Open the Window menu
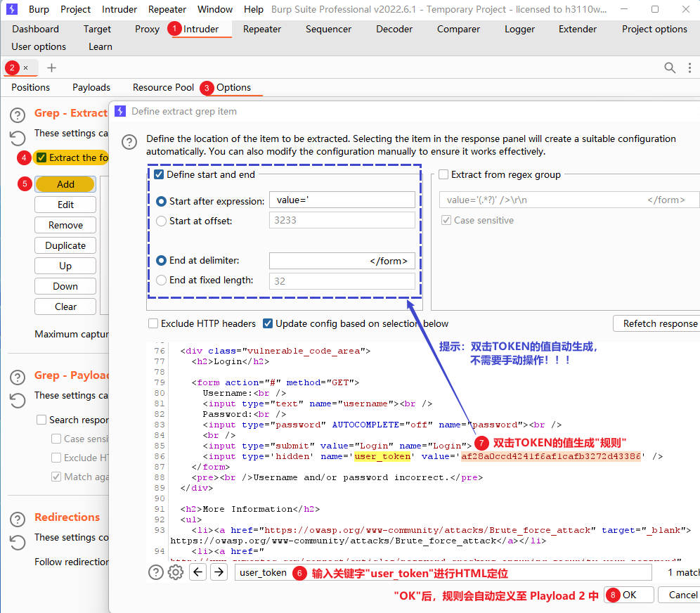 click(x=215, y=9)
